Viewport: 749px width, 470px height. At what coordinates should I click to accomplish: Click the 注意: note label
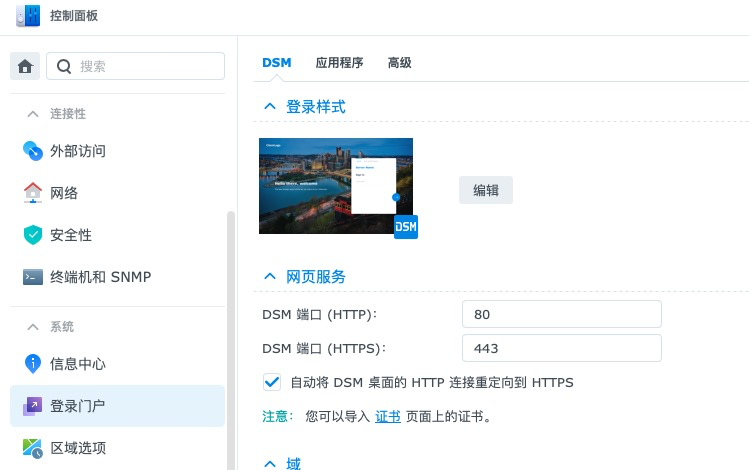(277, 417)
